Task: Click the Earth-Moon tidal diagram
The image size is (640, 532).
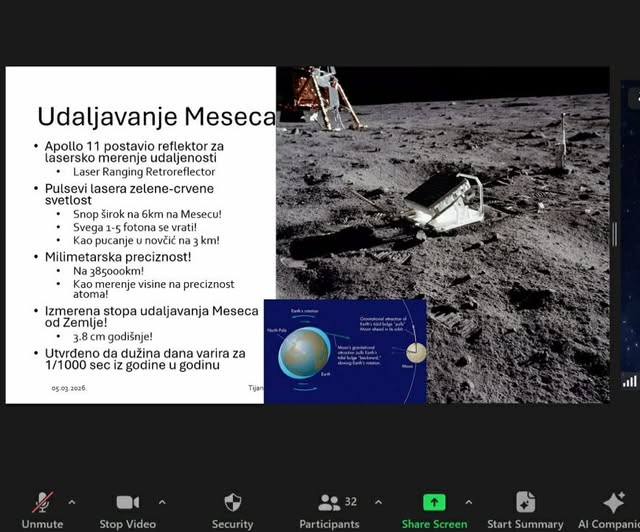Action: coord(345,351)
